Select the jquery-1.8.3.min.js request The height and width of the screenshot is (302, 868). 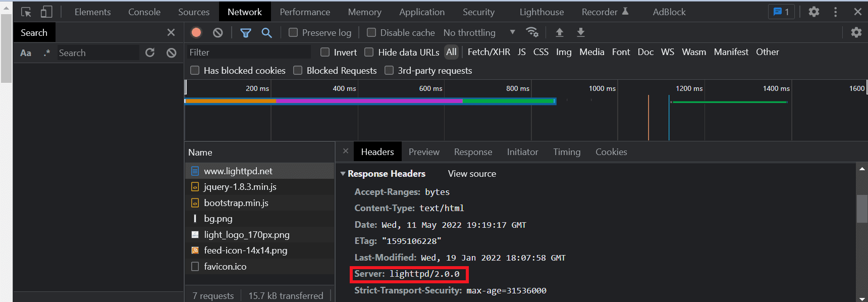coord(240,187)
